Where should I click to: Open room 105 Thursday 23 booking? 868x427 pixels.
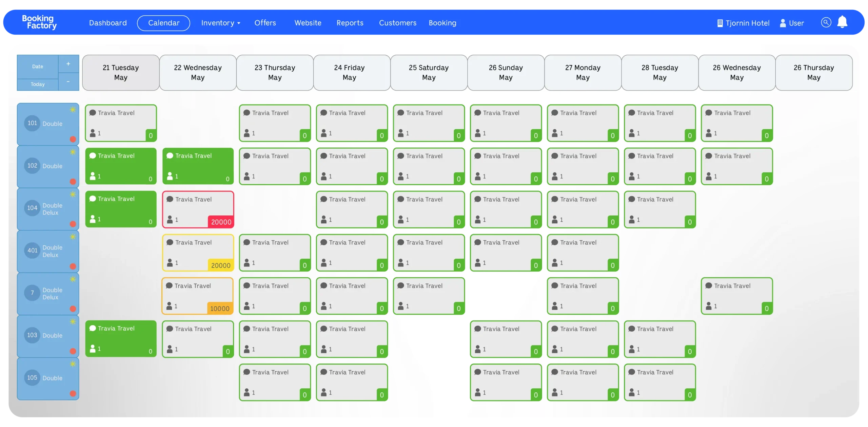click(275, 382)
